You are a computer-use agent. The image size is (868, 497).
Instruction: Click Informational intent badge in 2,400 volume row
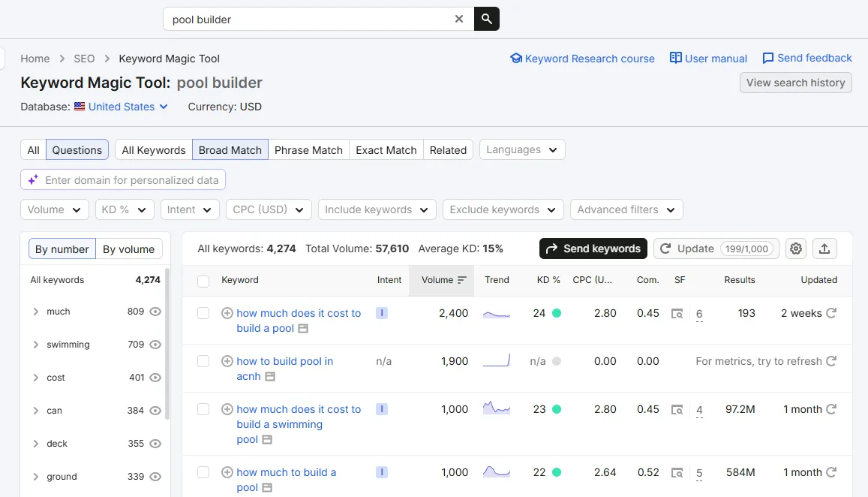(x=381, y=313)
